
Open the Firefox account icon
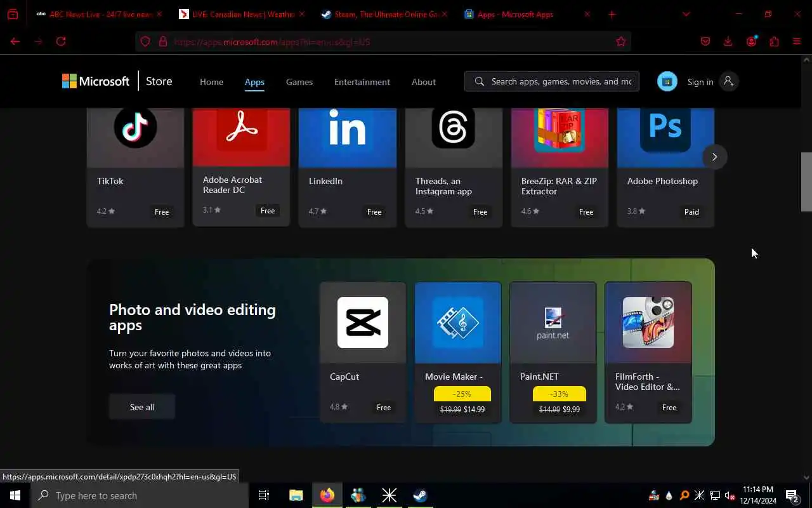[752, 41]
